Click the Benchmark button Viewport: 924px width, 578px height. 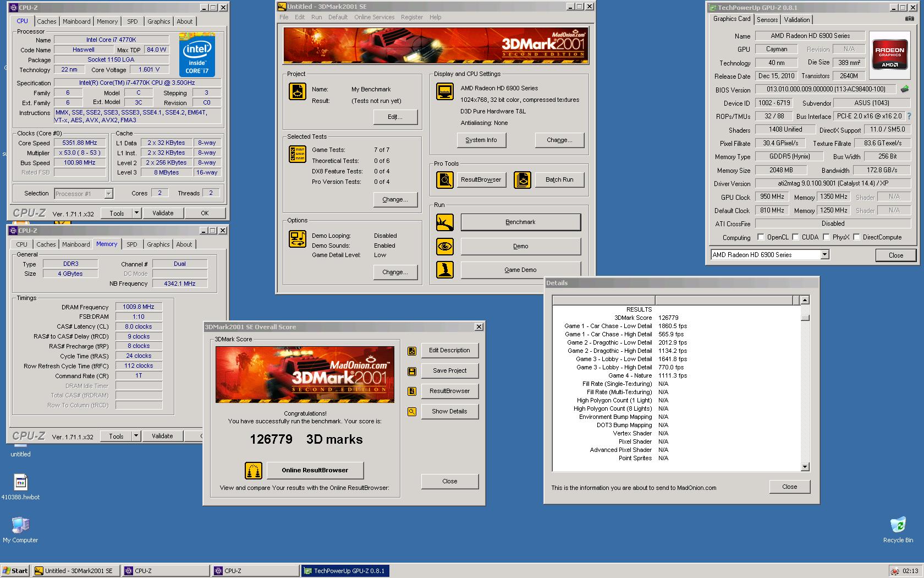(520, 222)
